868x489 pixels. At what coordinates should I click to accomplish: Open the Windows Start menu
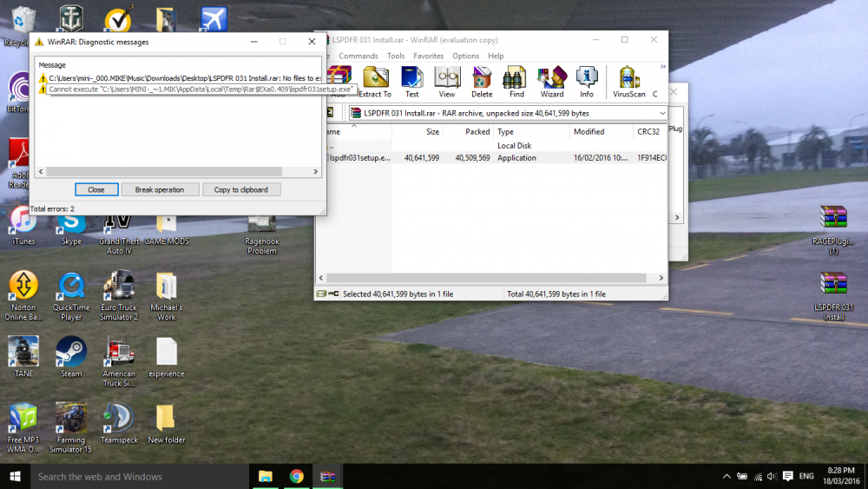coord(15,476)
